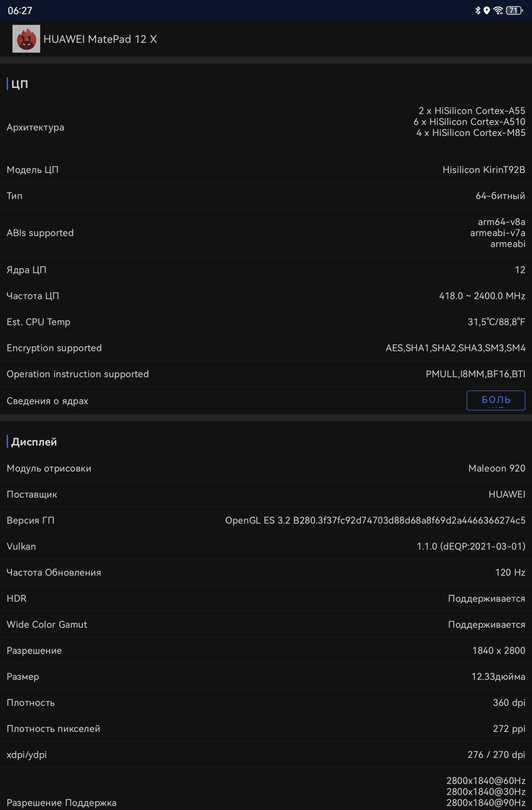Image resolution: width=532 pixels, height=810 pixels.
Task: Tap the Частота ЦП row
Action: 266,296
